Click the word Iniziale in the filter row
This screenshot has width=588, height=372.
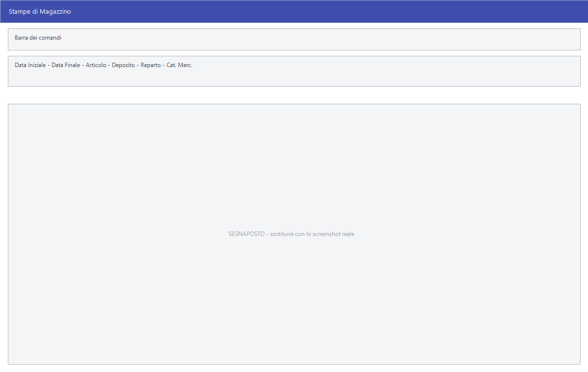(x=37, y=65)
